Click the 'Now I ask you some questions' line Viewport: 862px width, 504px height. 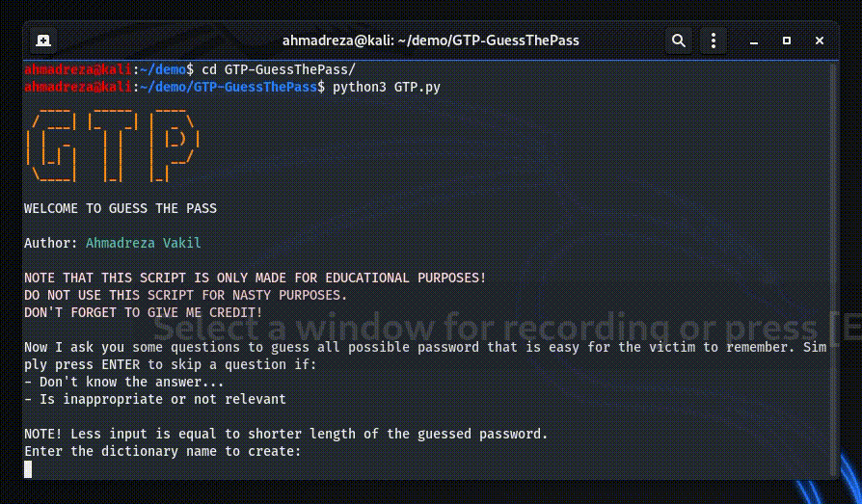coord(425,347)
